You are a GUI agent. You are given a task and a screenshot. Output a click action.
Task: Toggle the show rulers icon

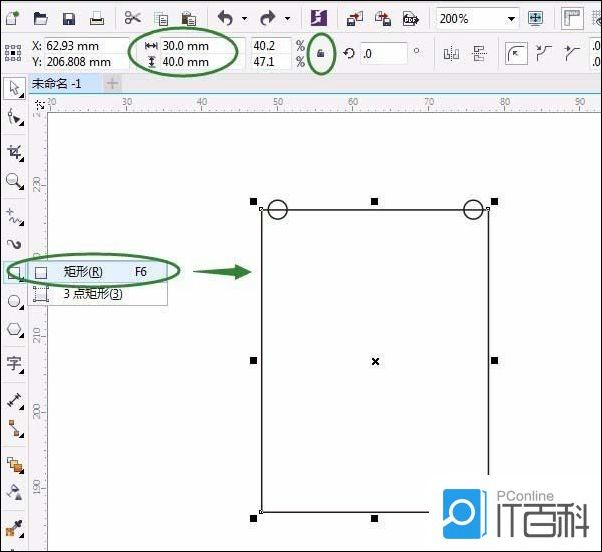[572, 18]
